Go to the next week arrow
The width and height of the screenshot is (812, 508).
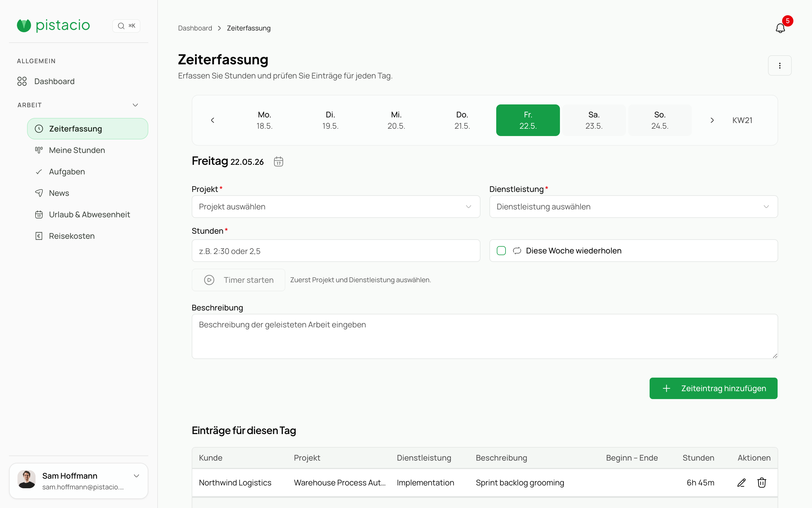pos(712,120)
